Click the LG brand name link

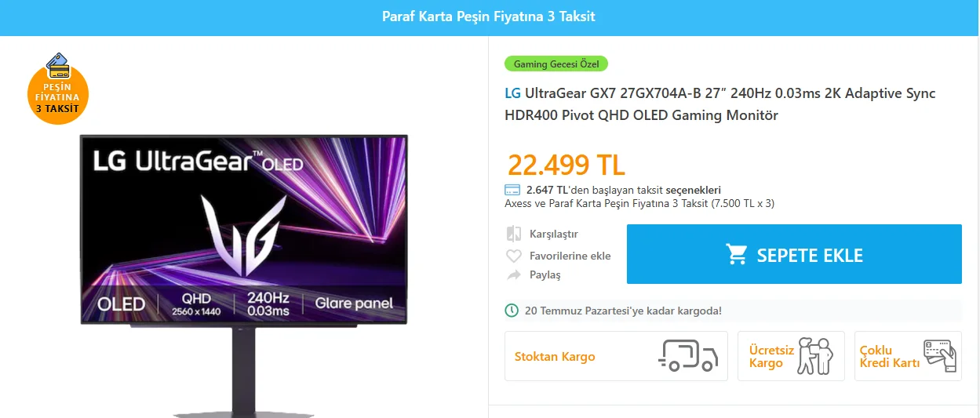click(x=512, y=93)
